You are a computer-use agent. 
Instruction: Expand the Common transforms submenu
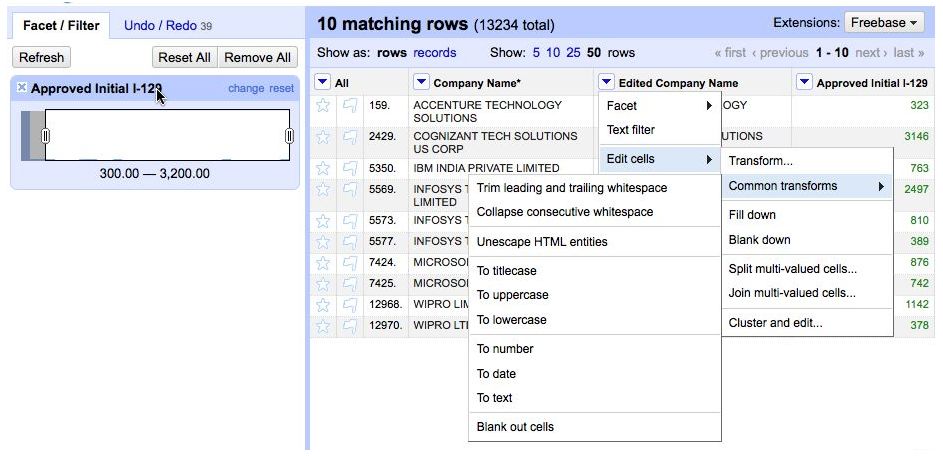(806, 186)
